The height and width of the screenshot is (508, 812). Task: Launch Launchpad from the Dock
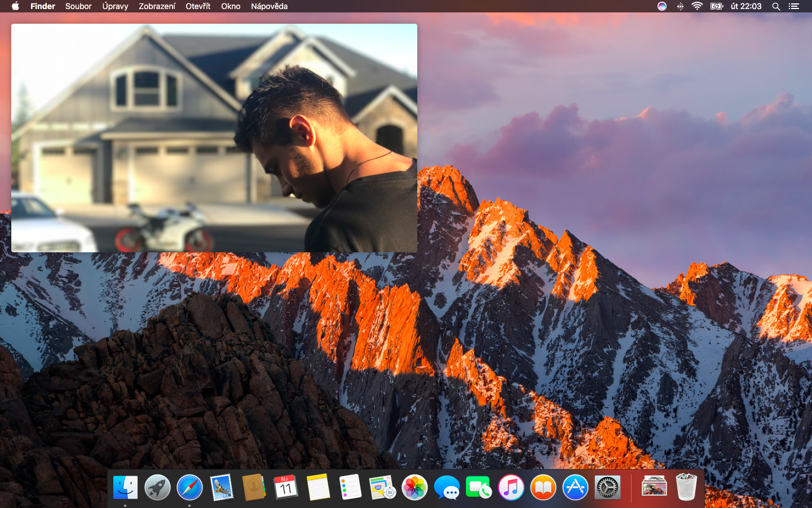tap(157, 487)
